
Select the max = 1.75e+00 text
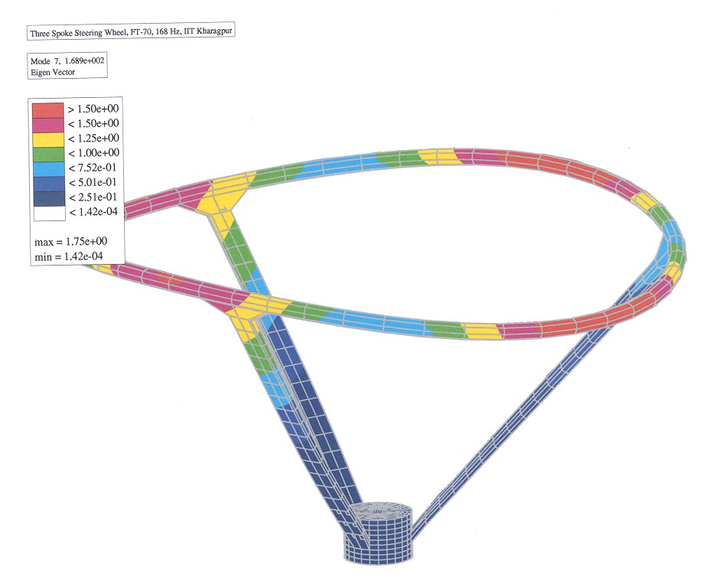pos(71,242)
